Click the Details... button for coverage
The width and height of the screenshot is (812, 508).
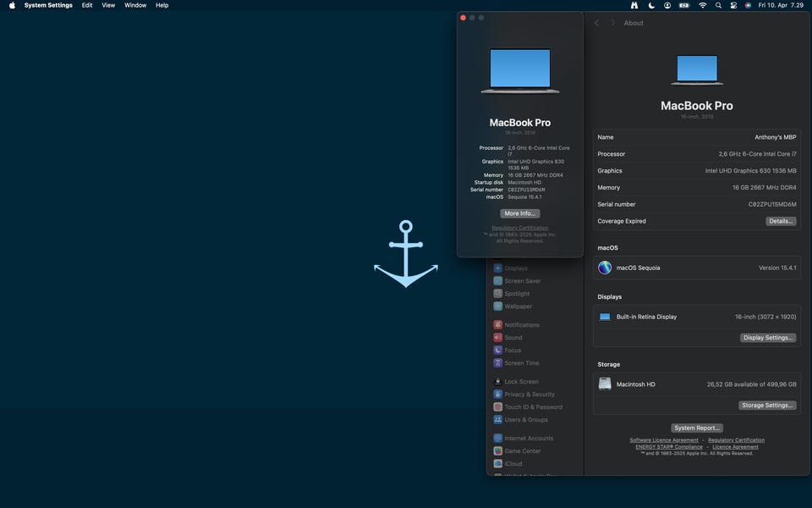pos(781,221)
